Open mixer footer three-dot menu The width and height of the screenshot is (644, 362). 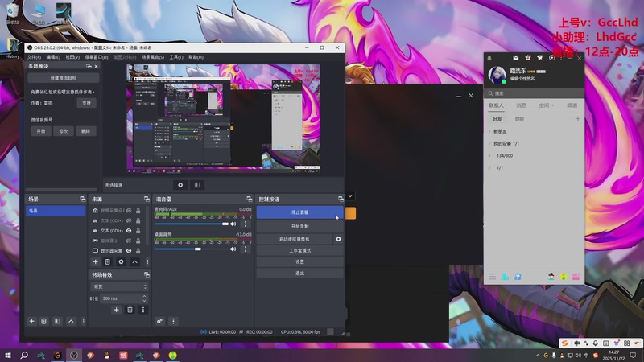click(173, 321)
